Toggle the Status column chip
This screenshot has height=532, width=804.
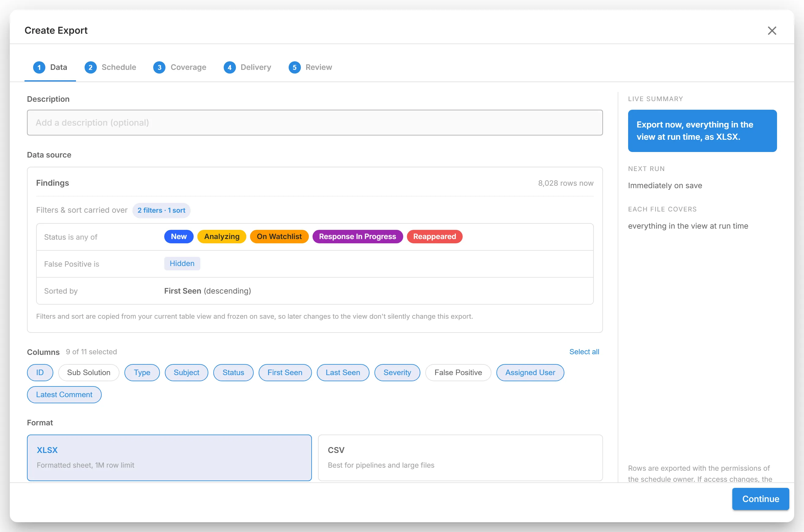(x=233, y=373)
